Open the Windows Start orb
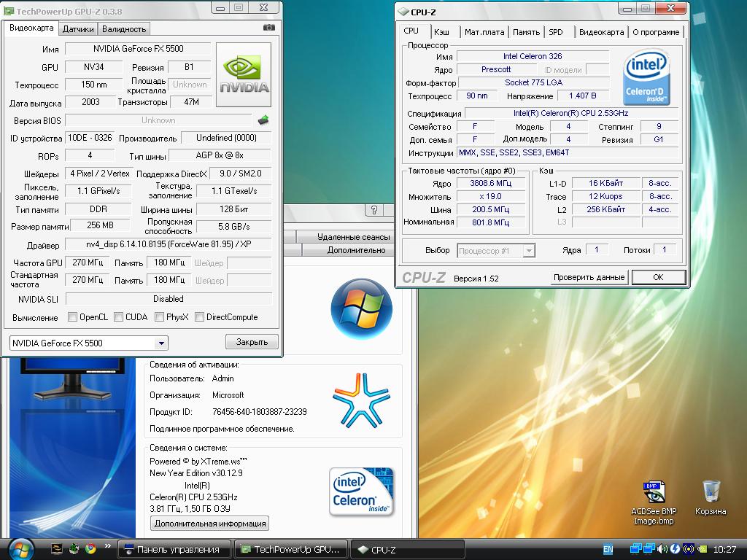This screenshot has width=747, height=560. 20,549
